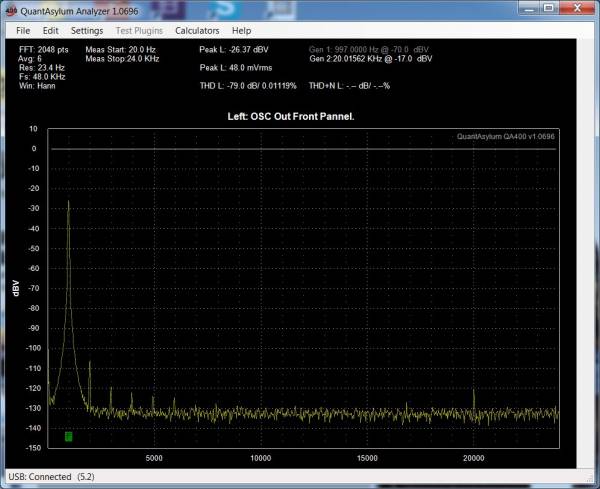Click the THD+N L readout
Viewport: 600px width, 489px height.
click(x=349, y=86)
